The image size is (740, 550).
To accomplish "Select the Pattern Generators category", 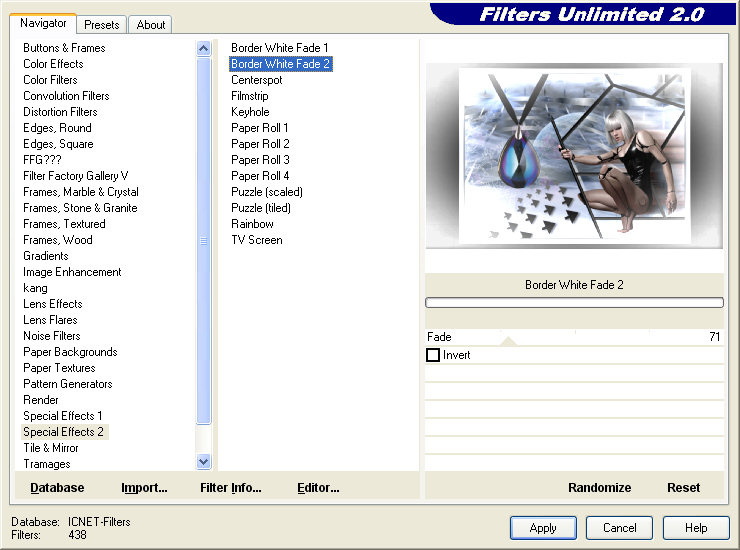I will [68, 384].
